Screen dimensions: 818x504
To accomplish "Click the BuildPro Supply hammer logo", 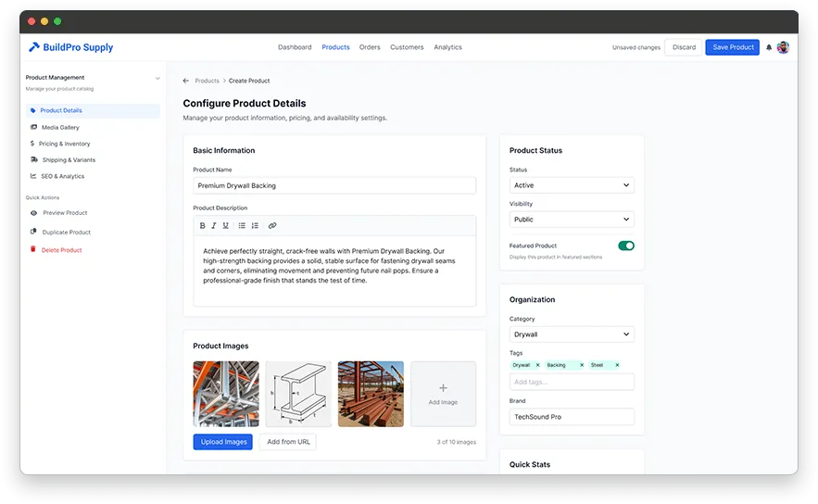I will (x=34, y=47).
